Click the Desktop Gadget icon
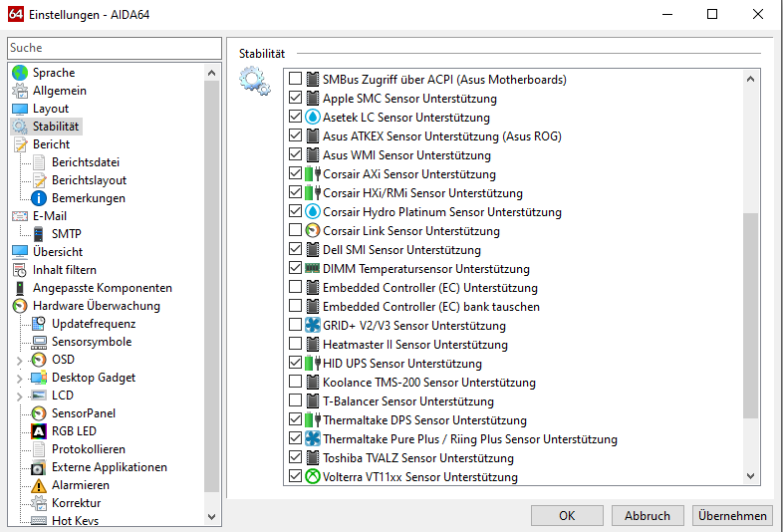 click(x=39, y=378)
